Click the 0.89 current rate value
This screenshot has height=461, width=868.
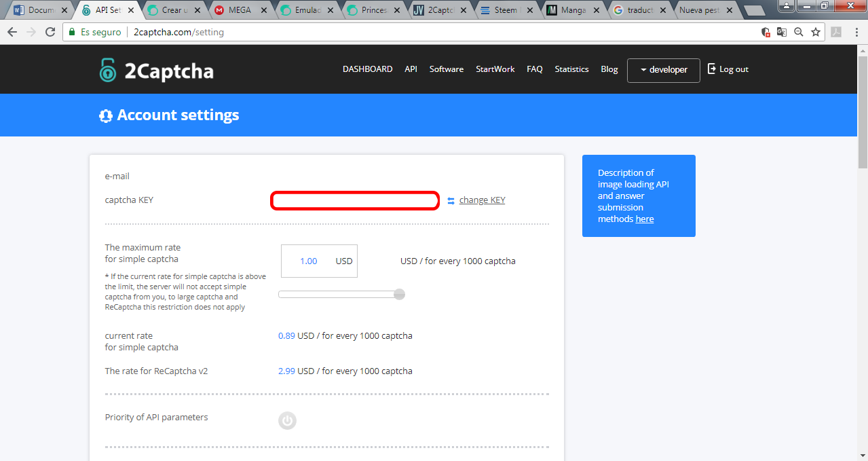tap(286, 336)
